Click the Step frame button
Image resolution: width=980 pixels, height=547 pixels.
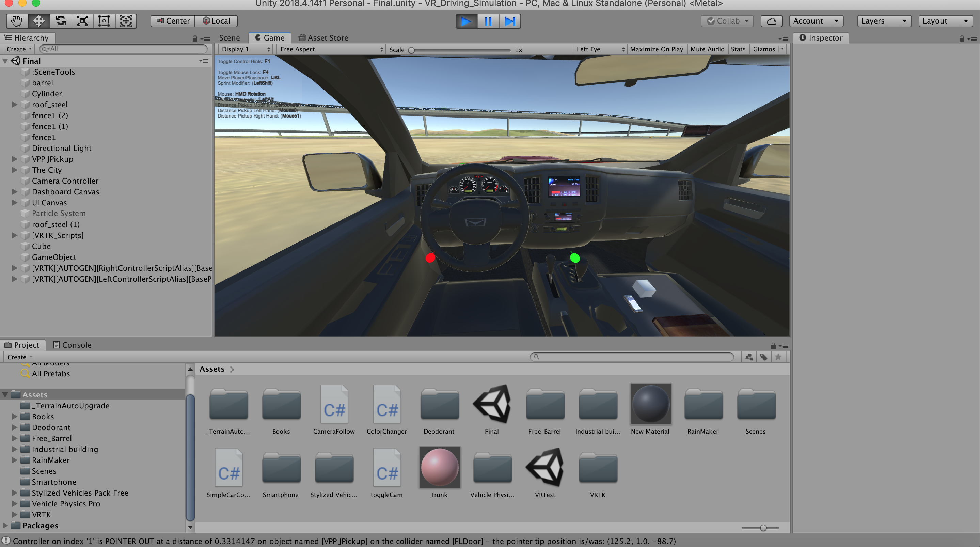pyautogui.click(x=510, y=21)
